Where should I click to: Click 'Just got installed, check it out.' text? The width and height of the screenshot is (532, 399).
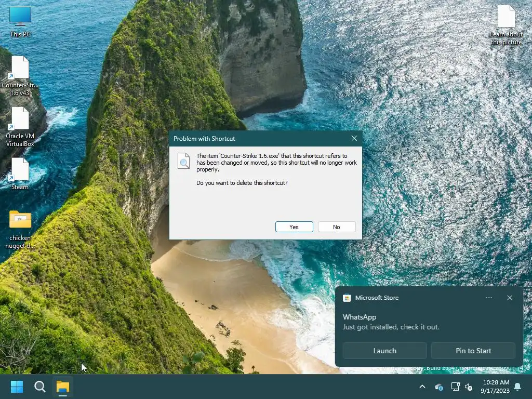[x=391, y=327]
